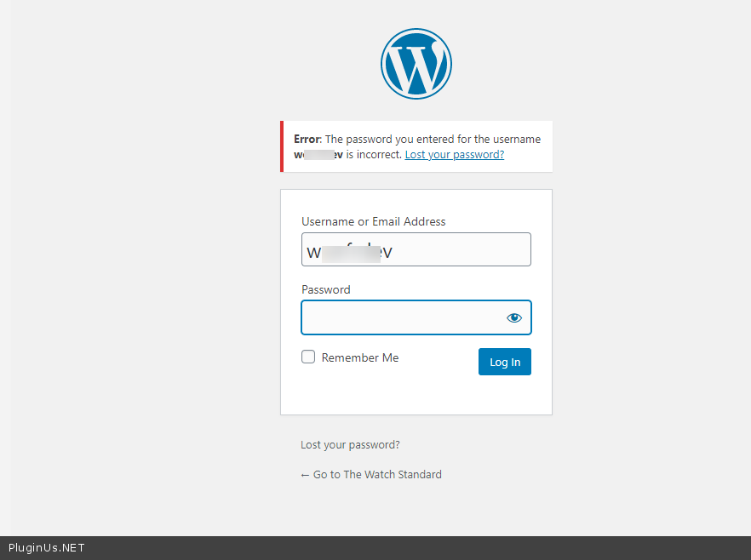Viewport: 751px width, 560px height.
Task: Open Lost your password link in error notice
Action: 454,155
